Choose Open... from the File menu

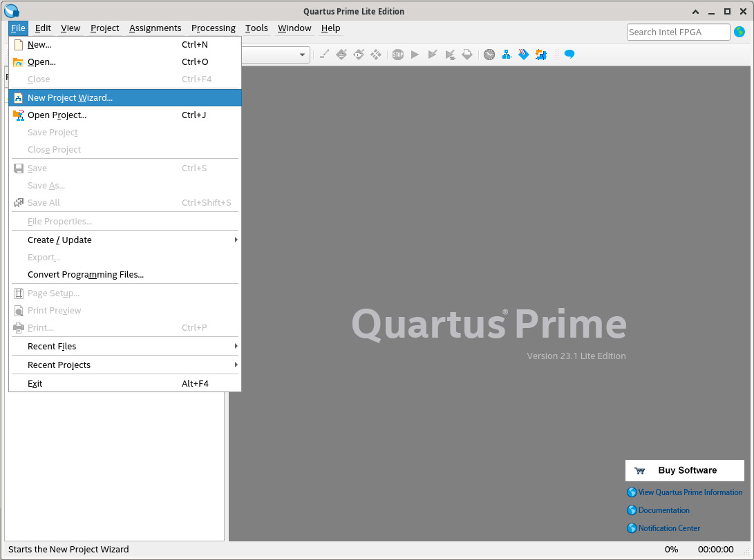[125, 62]
